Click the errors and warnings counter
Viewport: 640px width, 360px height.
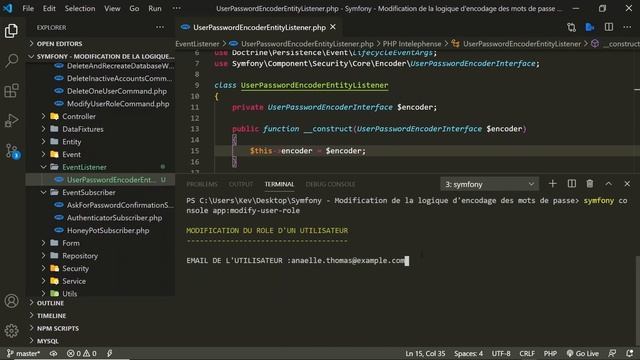point(82,353)
